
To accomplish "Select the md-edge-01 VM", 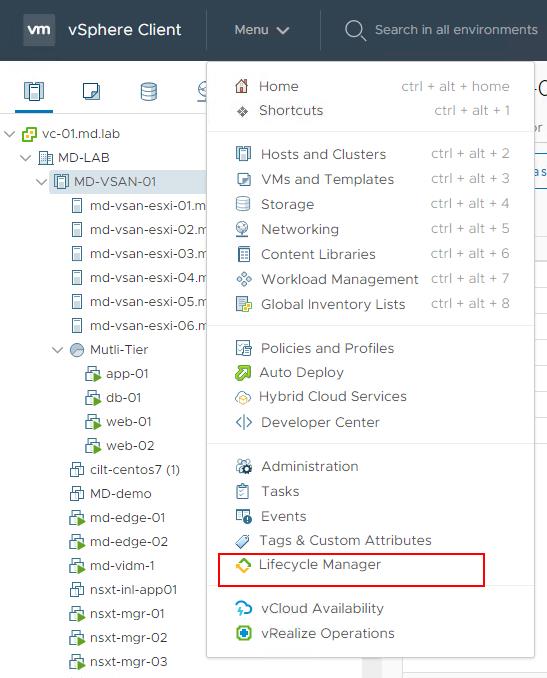I will [128, 518].
